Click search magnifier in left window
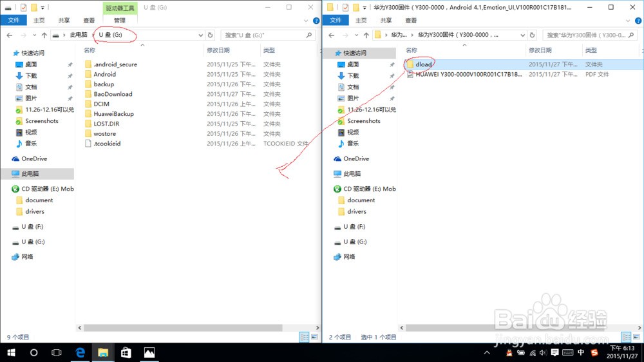644x362 pixels. pyautogui.click(x=309, y=35)
